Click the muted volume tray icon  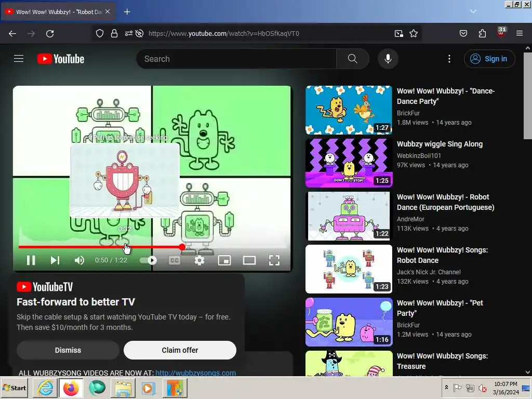[482, 388]
